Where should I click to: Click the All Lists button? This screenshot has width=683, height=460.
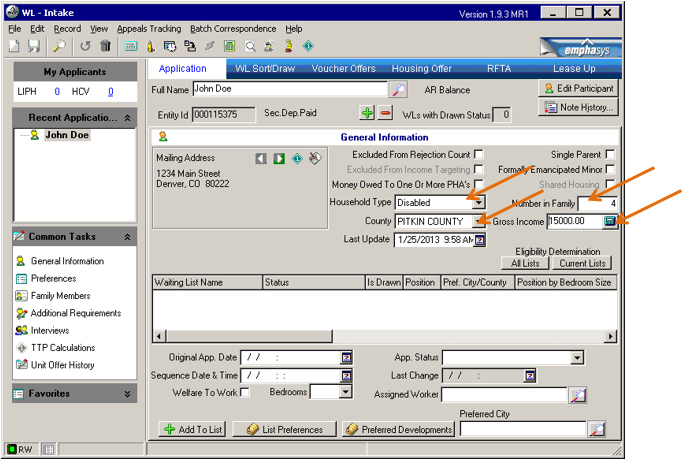click(525, 263)
